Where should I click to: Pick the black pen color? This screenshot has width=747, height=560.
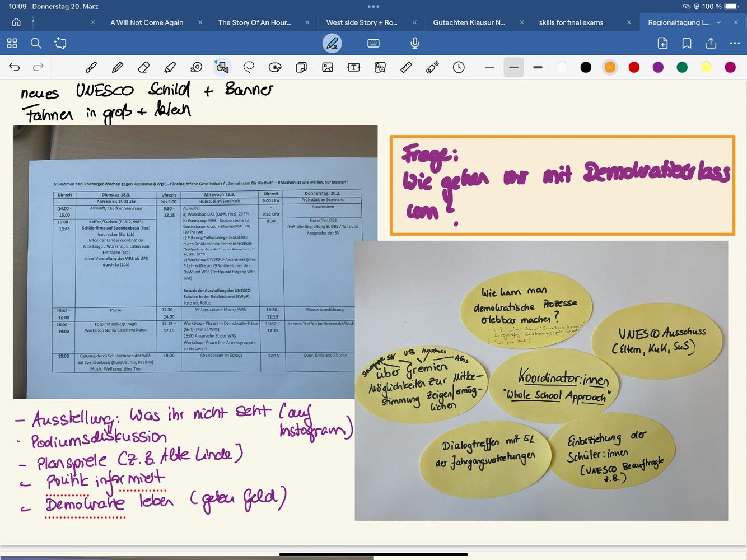tap(586, 67)
